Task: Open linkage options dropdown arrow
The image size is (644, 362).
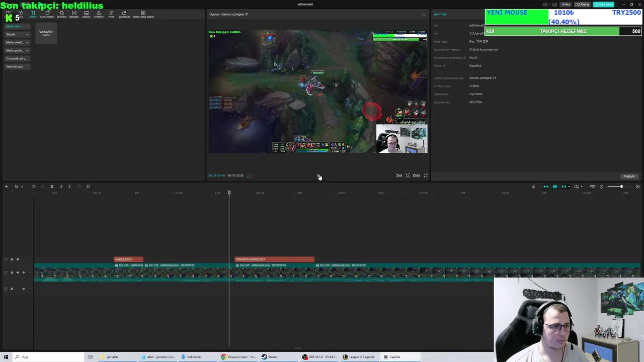Action: point(569,187)
